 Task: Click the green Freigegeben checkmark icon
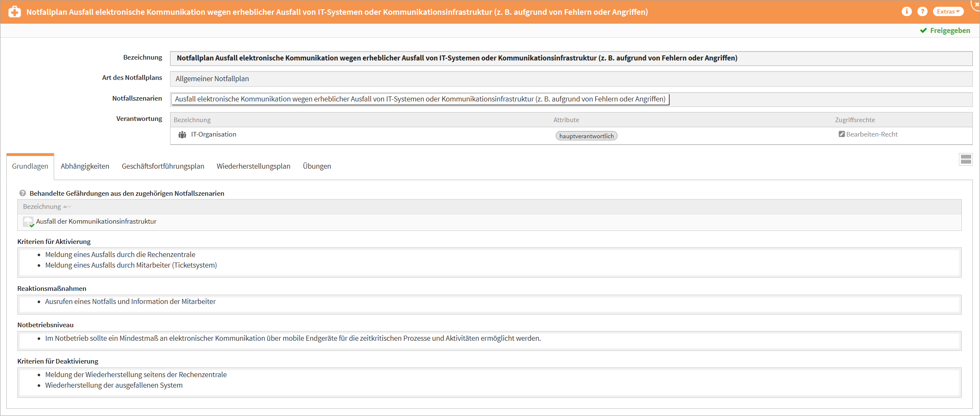pos(923,30)
